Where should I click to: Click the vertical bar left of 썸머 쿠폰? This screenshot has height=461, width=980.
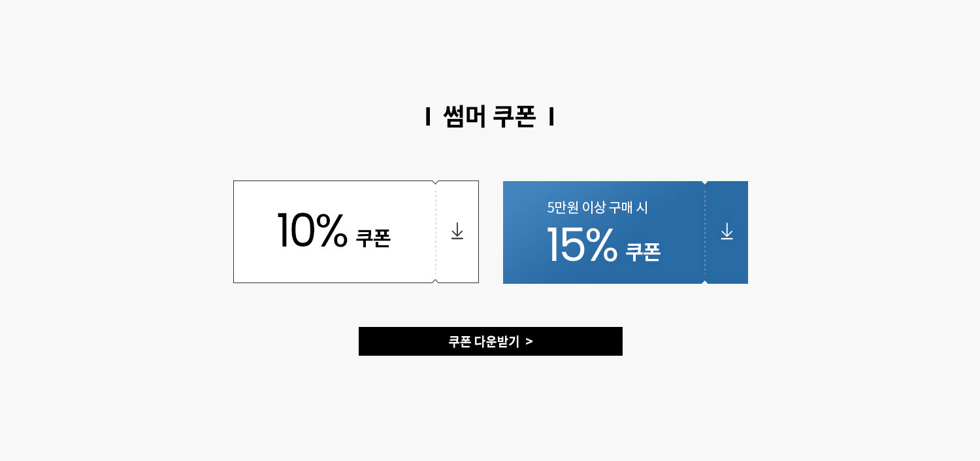coord(428,117)
